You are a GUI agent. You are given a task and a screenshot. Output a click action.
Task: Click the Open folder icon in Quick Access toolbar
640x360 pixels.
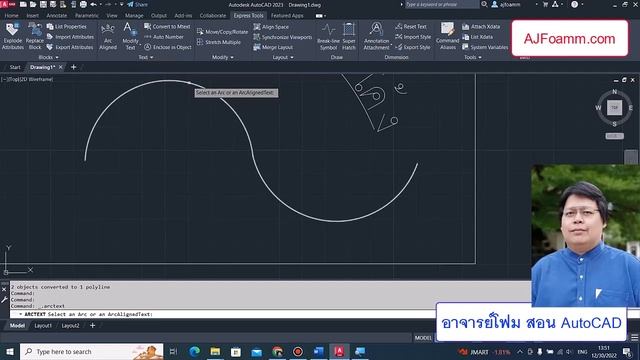tap(33, 4)
